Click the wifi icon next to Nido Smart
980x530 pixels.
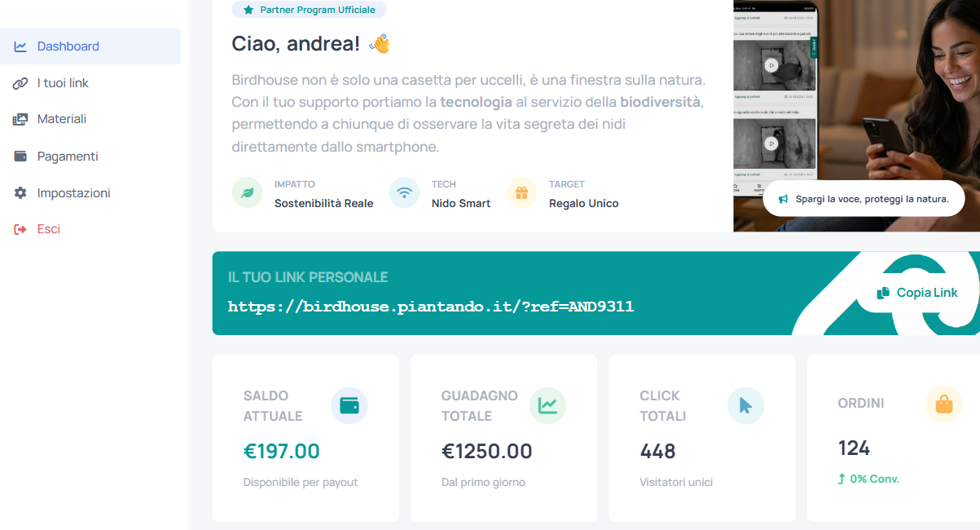405,194
